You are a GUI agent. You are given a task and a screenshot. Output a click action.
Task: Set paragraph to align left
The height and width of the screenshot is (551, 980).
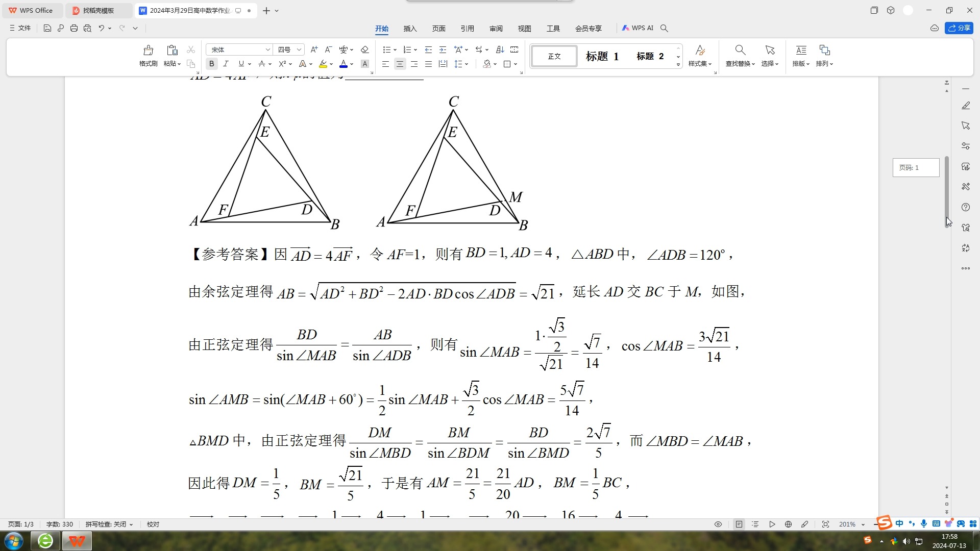coord(385,64)
